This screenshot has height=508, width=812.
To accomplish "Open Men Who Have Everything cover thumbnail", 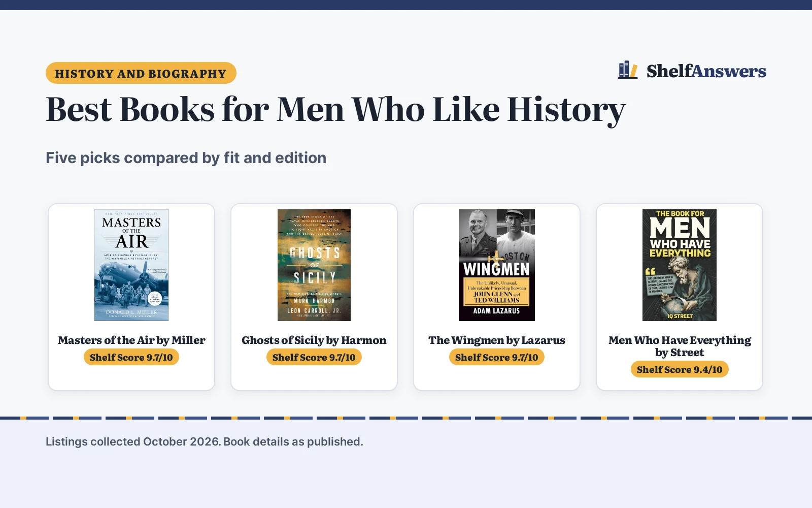I will 680,265.
